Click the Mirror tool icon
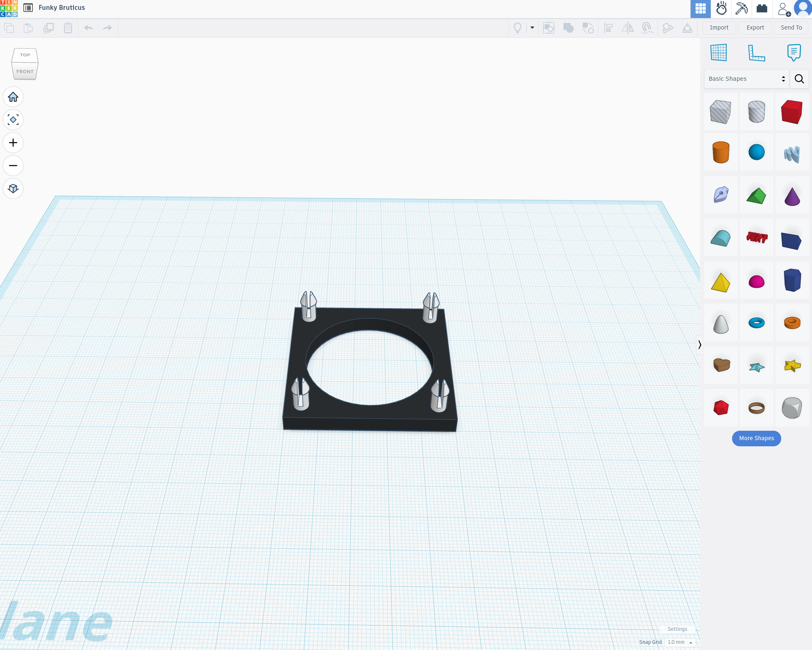The height and width of the screenshot is (650, 812). tap(627, 28)
